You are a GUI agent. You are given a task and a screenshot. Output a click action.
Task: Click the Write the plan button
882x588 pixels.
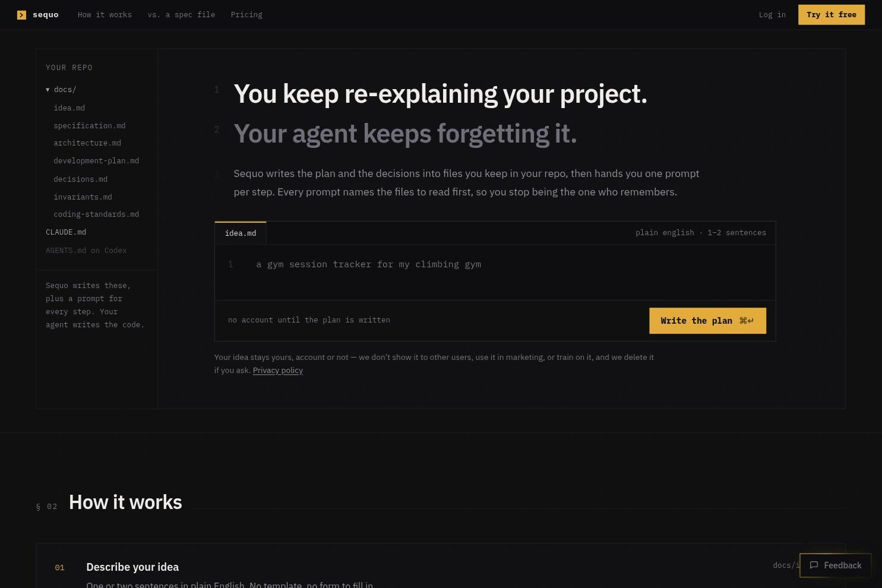click(707, 321)
